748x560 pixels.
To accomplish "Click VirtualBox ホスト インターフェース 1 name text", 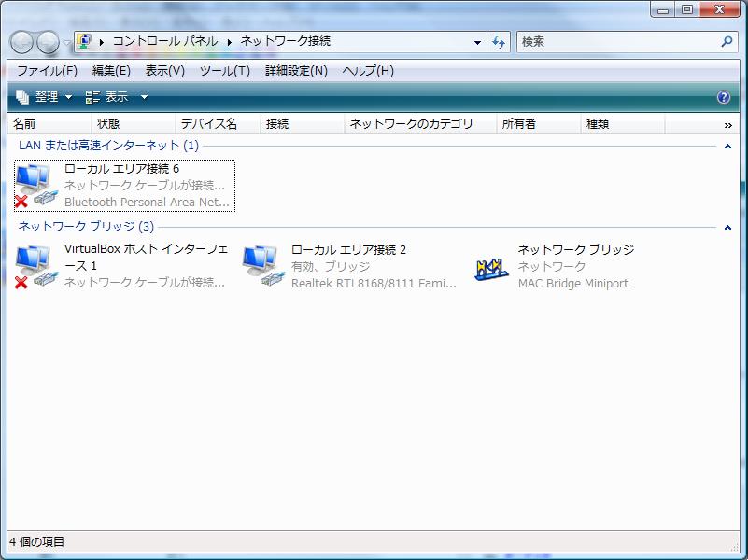I will [146, 258].
